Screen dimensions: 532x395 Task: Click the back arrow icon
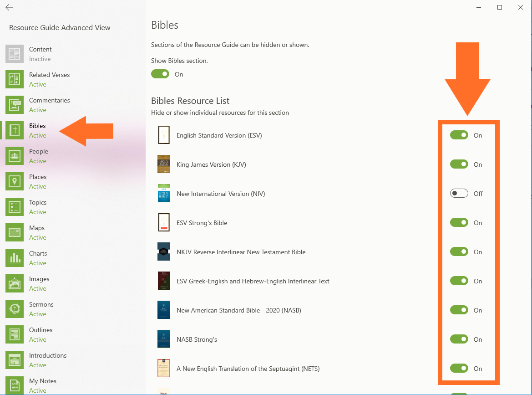coord(9,8)
